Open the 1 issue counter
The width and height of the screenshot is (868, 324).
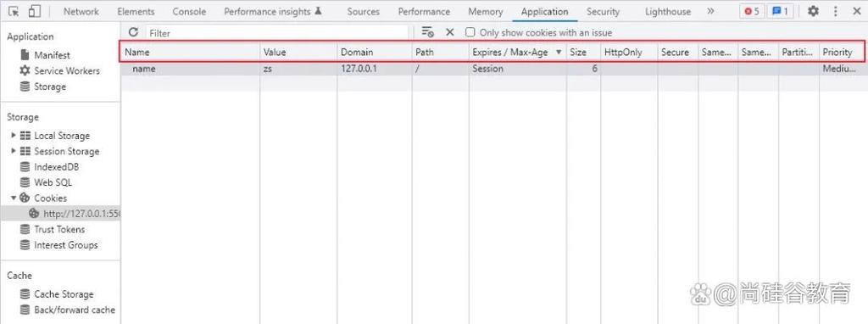[x=780, y=11]
